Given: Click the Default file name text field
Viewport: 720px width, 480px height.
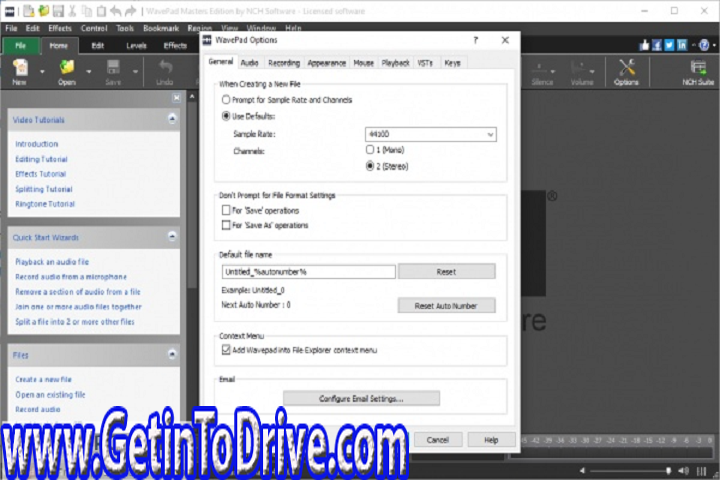Looking at the screenshot, I should 309,271.
